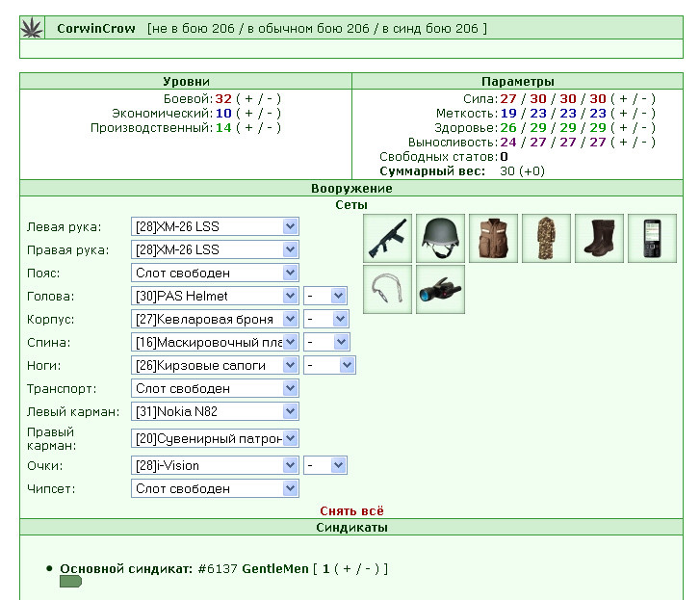Increase Здоровье with plus
700x600 pixels.
click(623, 128)
